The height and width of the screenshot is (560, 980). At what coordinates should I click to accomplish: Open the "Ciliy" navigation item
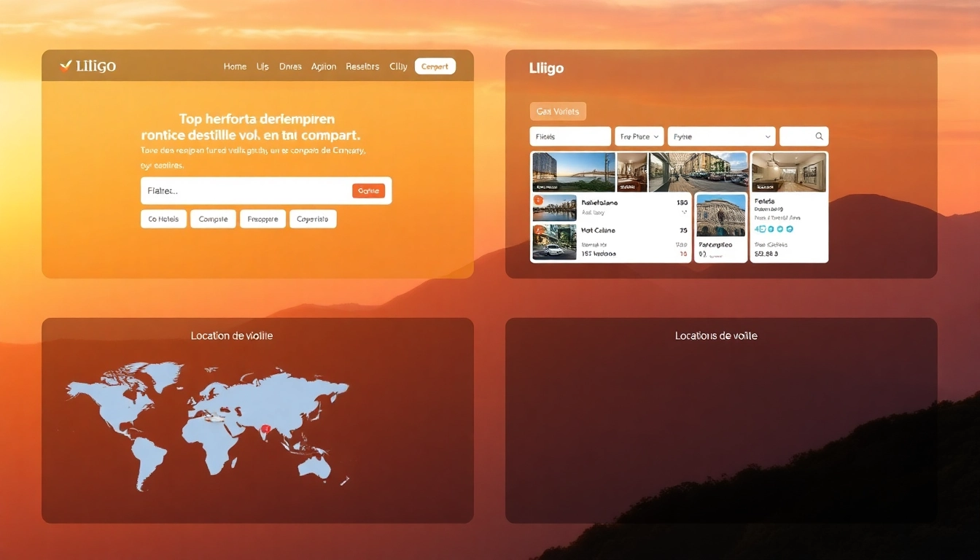(398, 66)
